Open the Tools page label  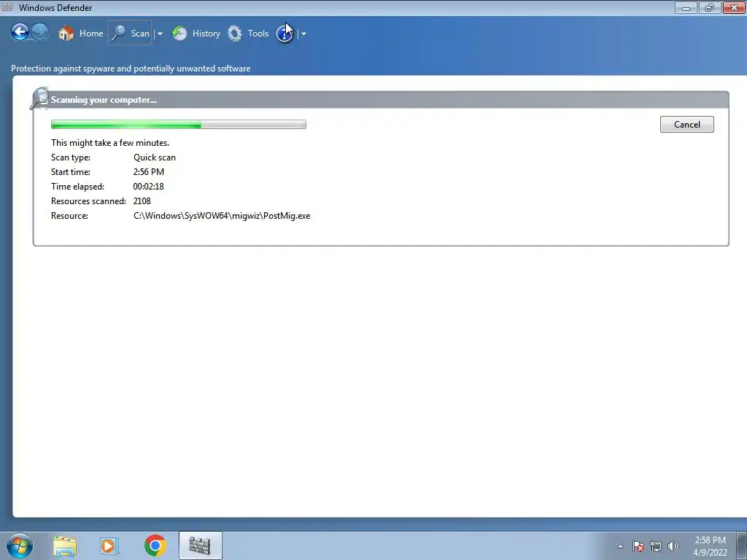pos(258,34)
